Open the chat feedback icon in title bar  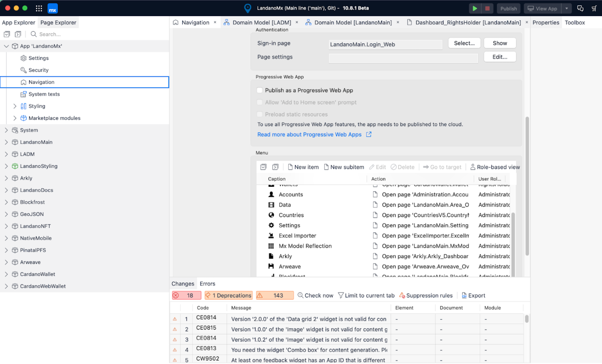pos(580,8)
